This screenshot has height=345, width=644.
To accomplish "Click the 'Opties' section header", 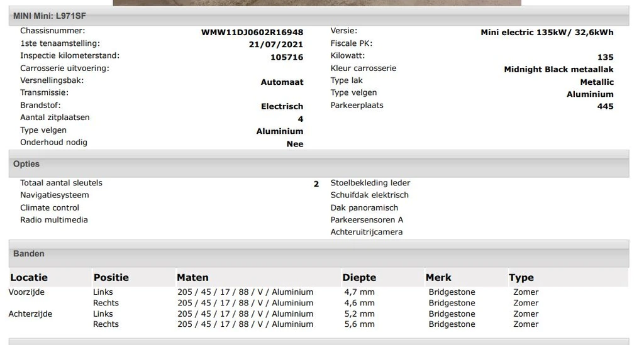I will click(319, 163).
